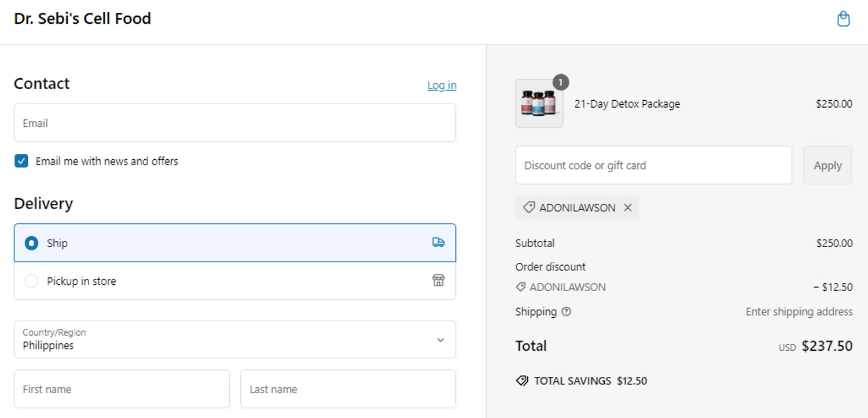The image size is (868, 418).
Task: Click the shipping help question-mark icon
Action: [566, 311]
